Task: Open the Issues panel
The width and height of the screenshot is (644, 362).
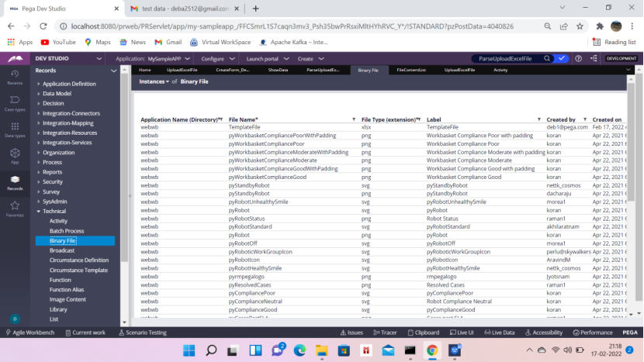Action: pos(351,333)
